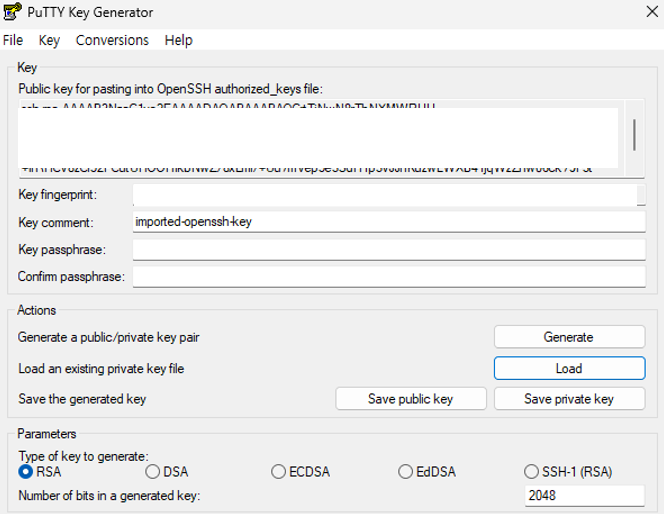Click the public key box scrollbar thumb
The image size is (664, 514).
pyautogui.click(x=634, y=135)
